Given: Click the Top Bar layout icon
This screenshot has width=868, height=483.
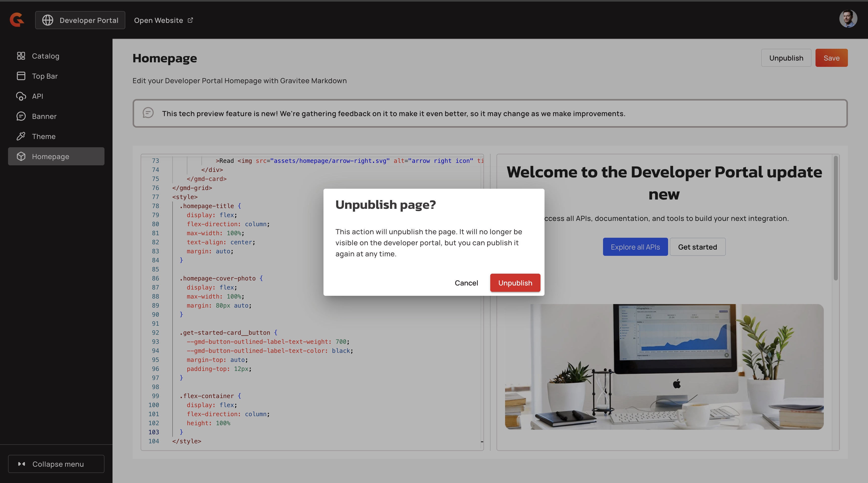Looking at the screenshot, I should (x=21, y=76).
